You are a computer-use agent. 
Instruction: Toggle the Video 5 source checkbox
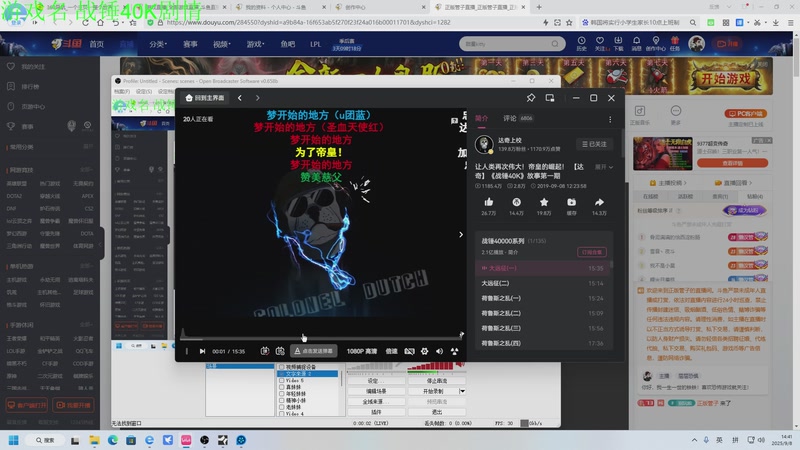coord(281,380)
